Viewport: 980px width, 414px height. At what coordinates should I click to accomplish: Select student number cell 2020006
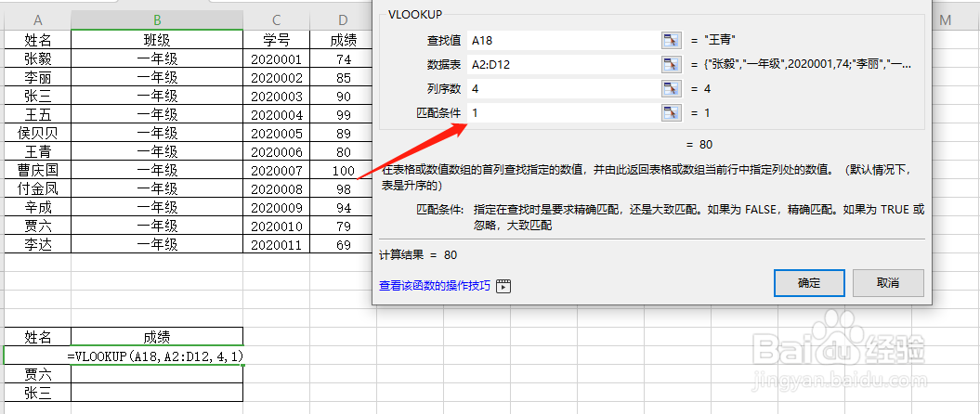[276, 151]
